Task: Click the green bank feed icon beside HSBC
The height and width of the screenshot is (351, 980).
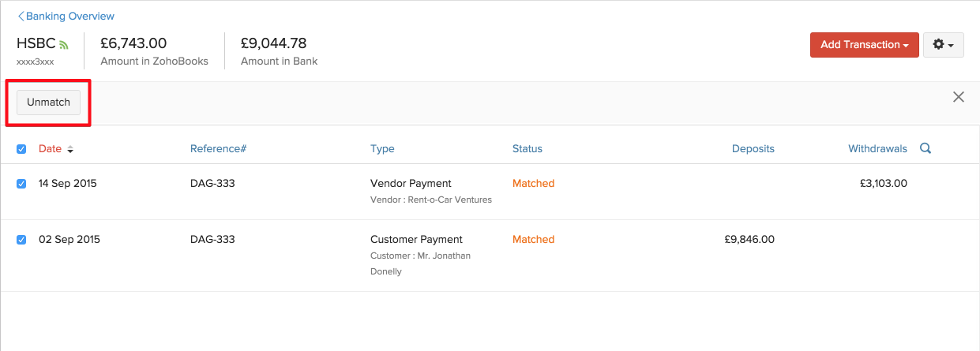Action: click(x=64, y=45)
